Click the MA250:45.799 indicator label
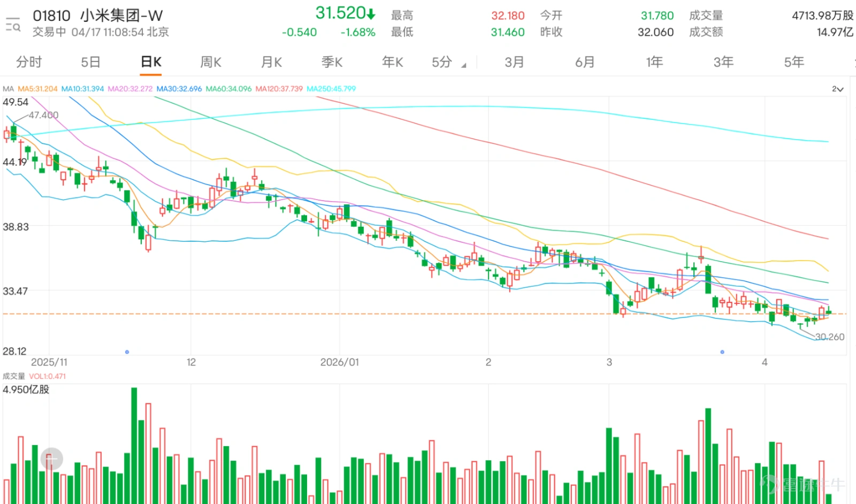 331,89
